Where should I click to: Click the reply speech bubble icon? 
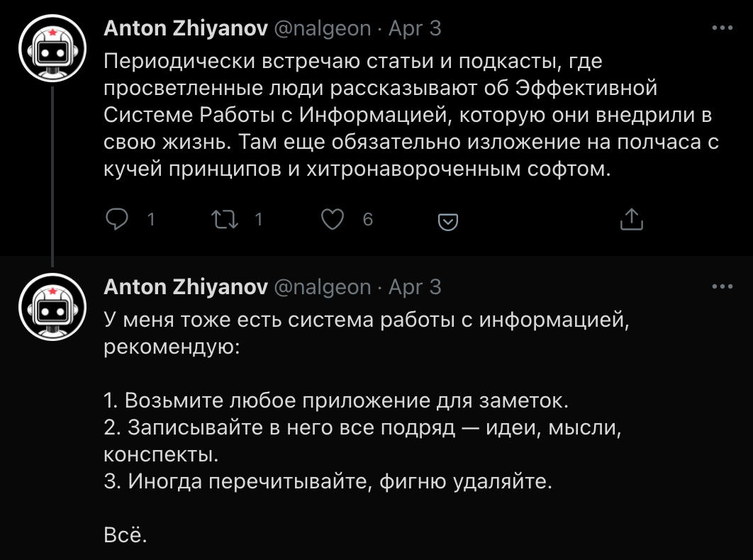pyautogui.click(x=116, y=220)
